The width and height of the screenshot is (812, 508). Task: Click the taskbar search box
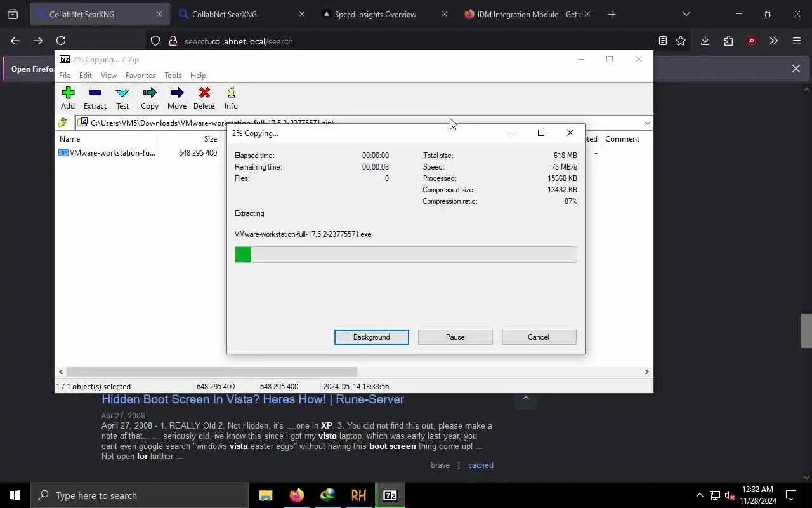[140, 495]
